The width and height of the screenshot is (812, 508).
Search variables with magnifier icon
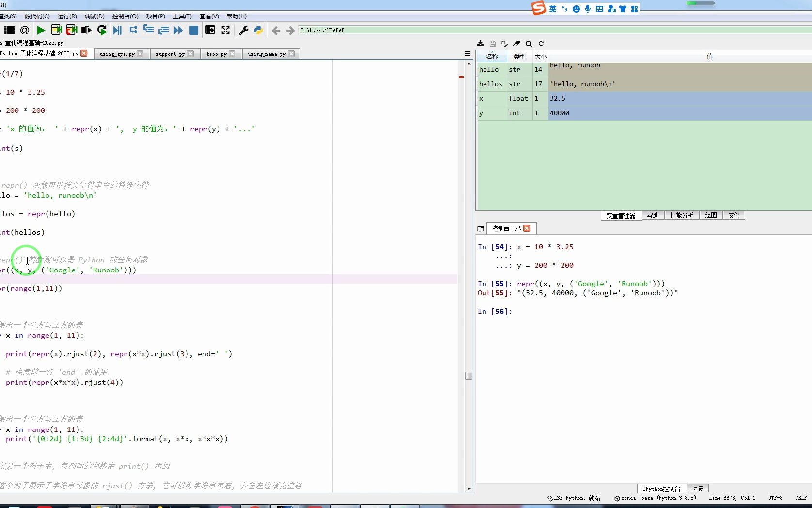point(529,44)
